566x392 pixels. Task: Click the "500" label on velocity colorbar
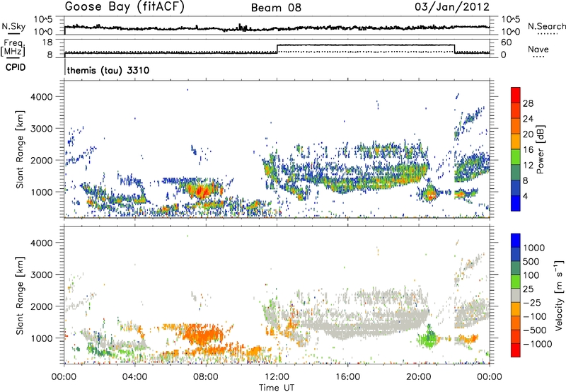coord(531,262)
